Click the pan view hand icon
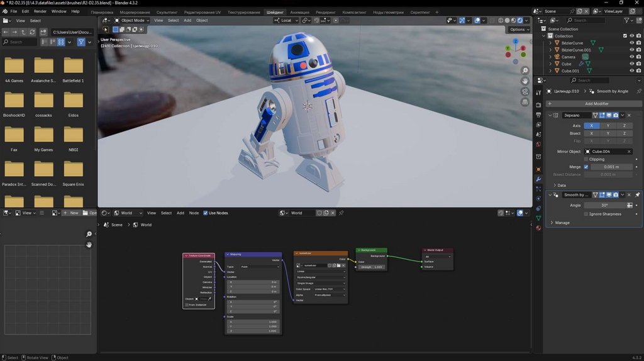The width and height of the screenshot is (644, 361). pos(525,81)
